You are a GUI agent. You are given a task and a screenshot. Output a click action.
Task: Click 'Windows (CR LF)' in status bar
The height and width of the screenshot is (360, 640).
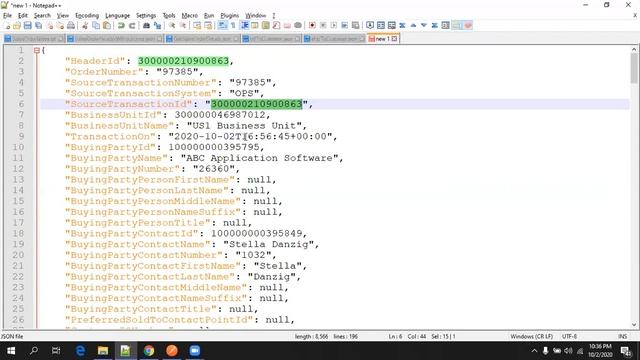tap(531, 336)
